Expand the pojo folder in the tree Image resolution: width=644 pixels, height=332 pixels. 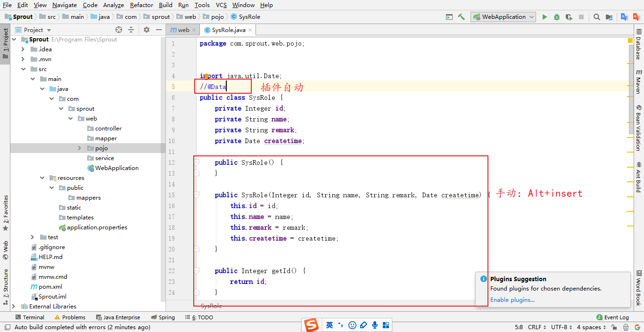[x=80, y=148]
